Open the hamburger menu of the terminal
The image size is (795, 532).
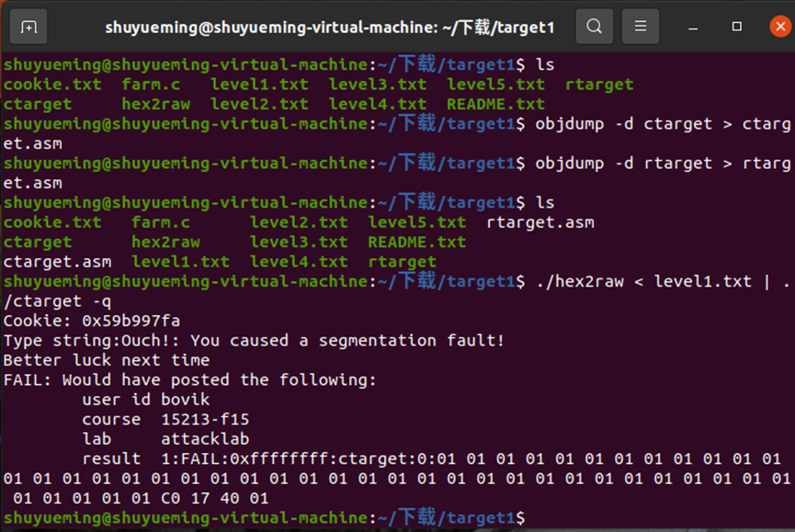click(x=640, y=27)
